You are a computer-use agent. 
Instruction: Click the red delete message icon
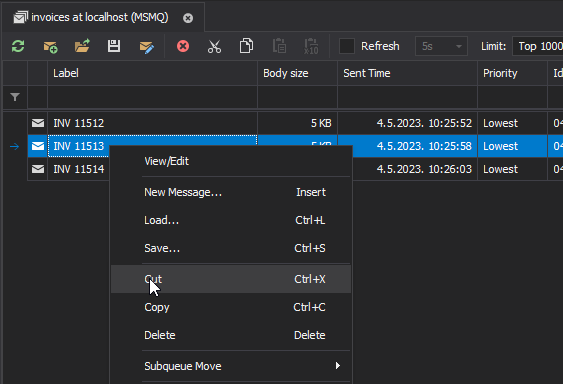click(183, 46)
